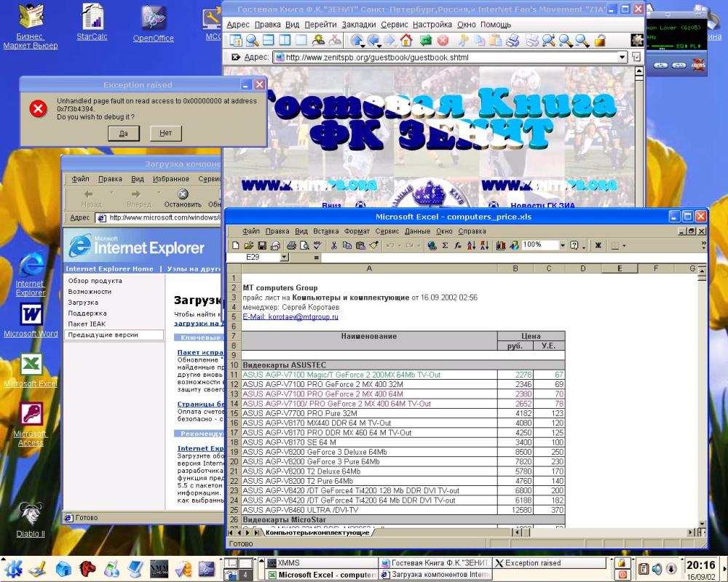This screenshot has width=728, height=582.
Task: Open the Excel Undo history dropdown arrow
Action: click(x=398, y=245)
